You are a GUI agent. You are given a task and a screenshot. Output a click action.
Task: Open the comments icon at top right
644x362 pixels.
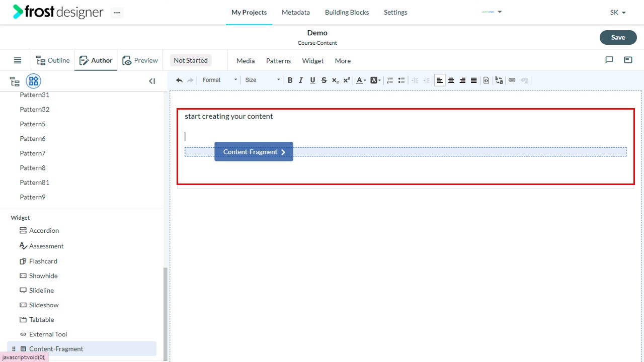(609, 60)
